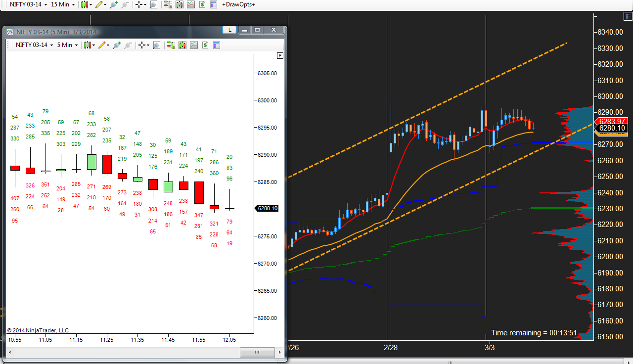The image size is (633, 364).
Task: Open the NIFTY 03-14 instrument selector in the 15 Min chart toolbar
Action: coord(28,4)
